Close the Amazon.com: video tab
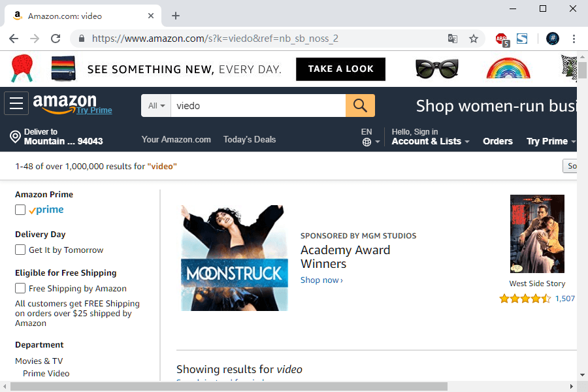 click(151, 16)
